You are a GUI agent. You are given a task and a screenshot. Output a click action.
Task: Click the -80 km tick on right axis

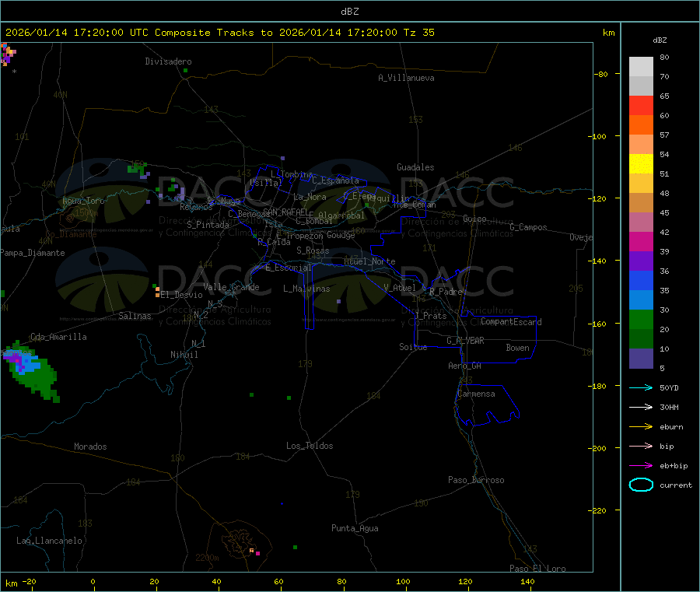coord(600,74)
